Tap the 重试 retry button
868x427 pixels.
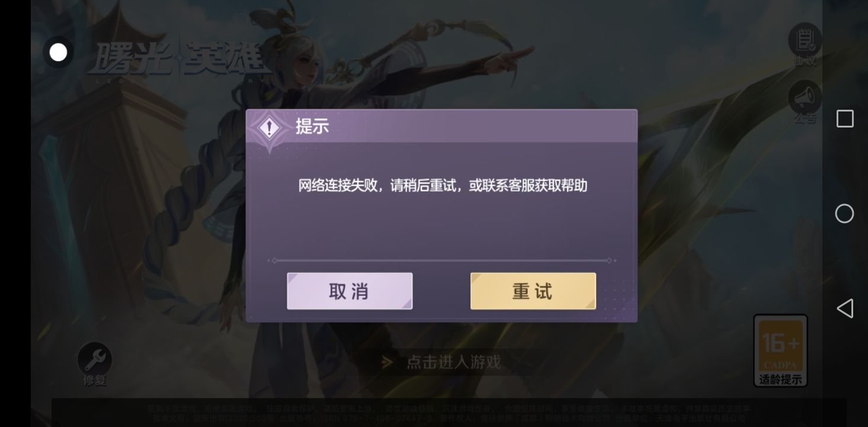[533, 291]
